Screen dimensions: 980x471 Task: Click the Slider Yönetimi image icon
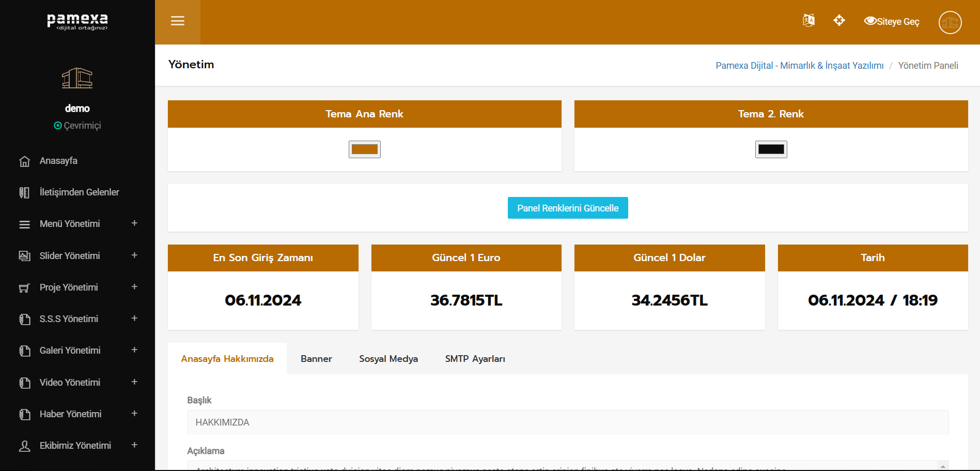24,256
